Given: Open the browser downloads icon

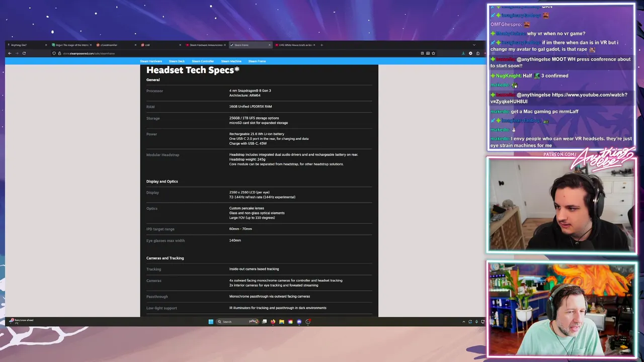Looking at the screenshot, I should [x=463, y=53].
